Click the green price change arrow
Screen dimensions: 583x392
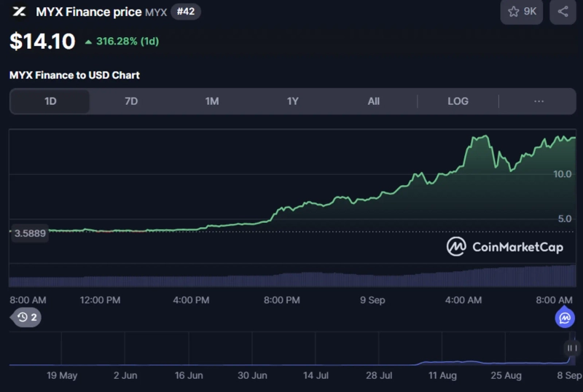click(88, 42)
